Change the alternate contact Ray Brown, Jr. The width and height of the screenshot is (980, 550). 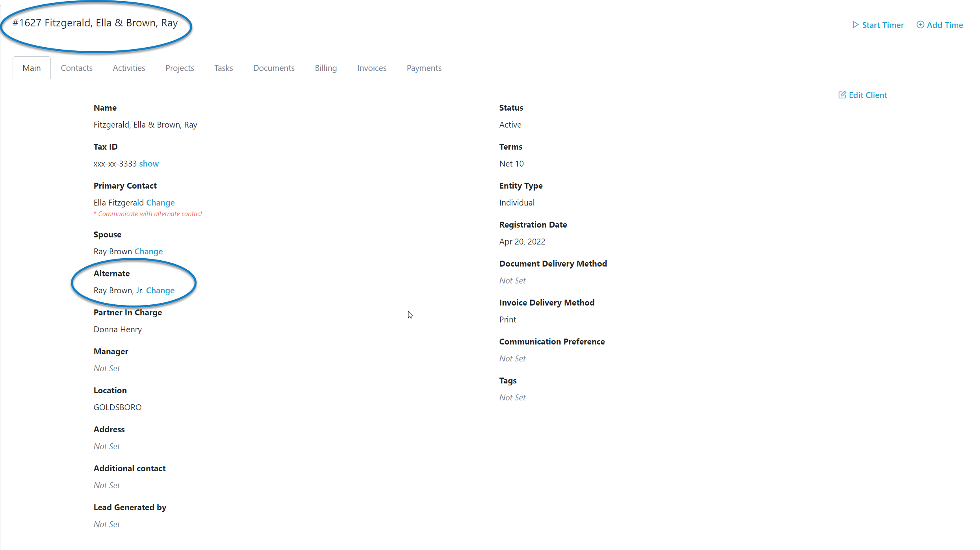160,290
